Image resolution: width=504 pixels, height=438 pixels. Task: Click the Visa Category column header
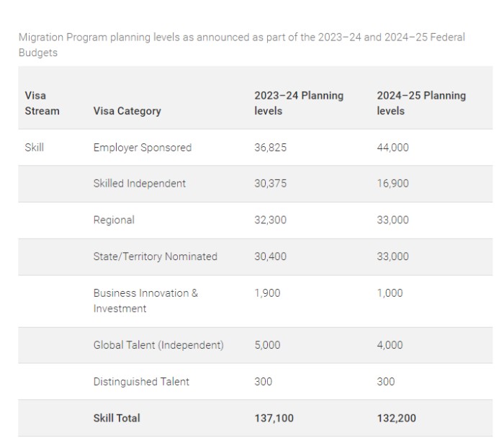coord(127,111)
